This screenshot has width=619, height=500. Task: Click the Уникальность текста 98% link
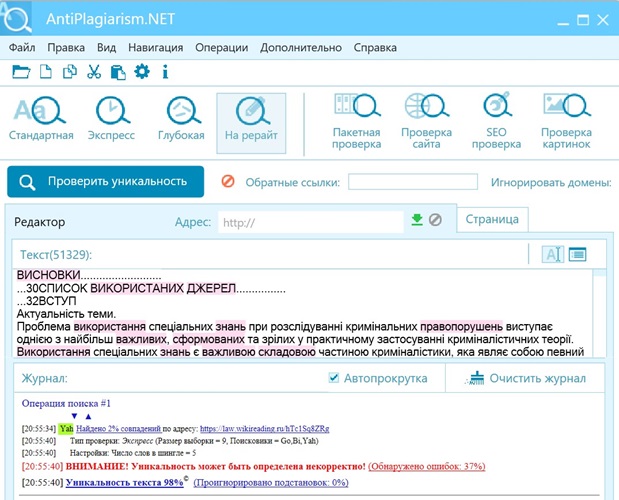click(125, 482)
